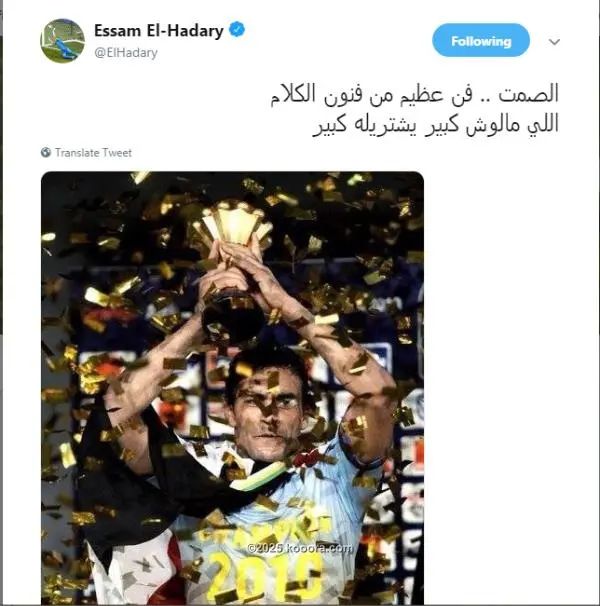Click the second Arabic line of the tweet

(436, 125)
